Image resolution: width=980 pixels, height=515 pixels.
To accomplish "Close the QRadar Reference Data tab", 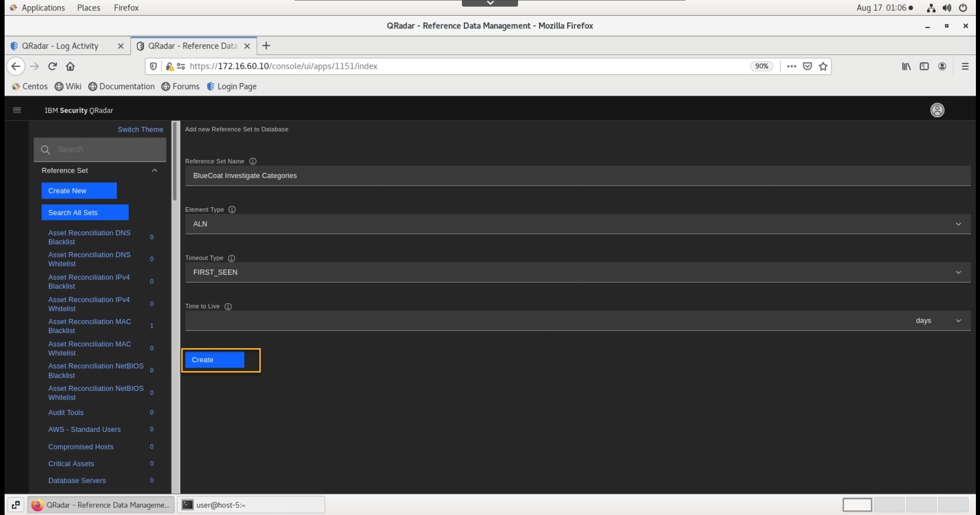I will pos(247,46).
